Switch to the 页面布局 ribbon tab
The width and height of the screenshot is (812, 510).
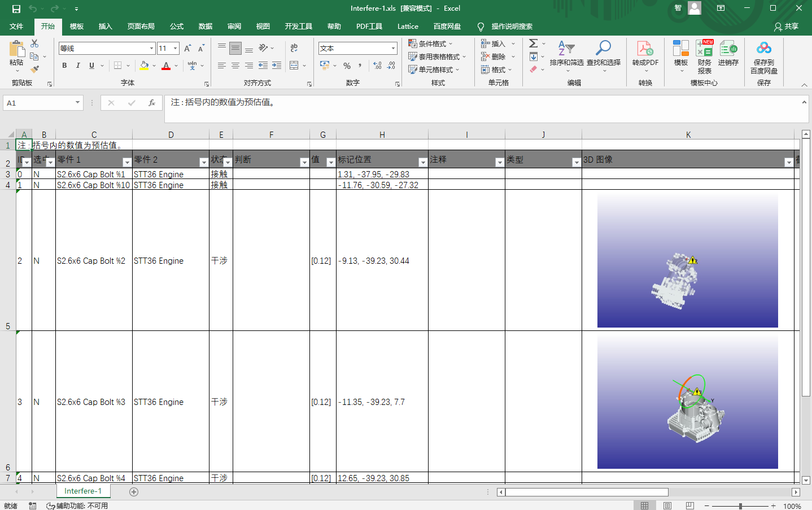click(x=141, y=27)
